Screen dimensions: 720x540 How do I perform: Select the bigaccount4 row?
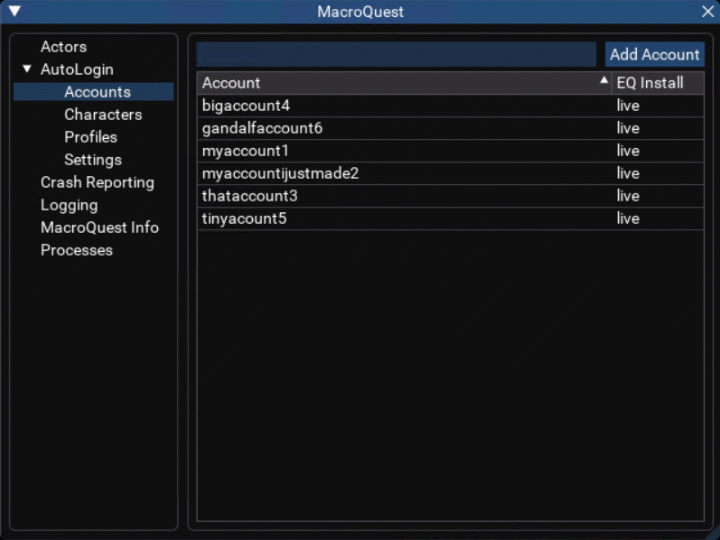(x=450, y=106)
